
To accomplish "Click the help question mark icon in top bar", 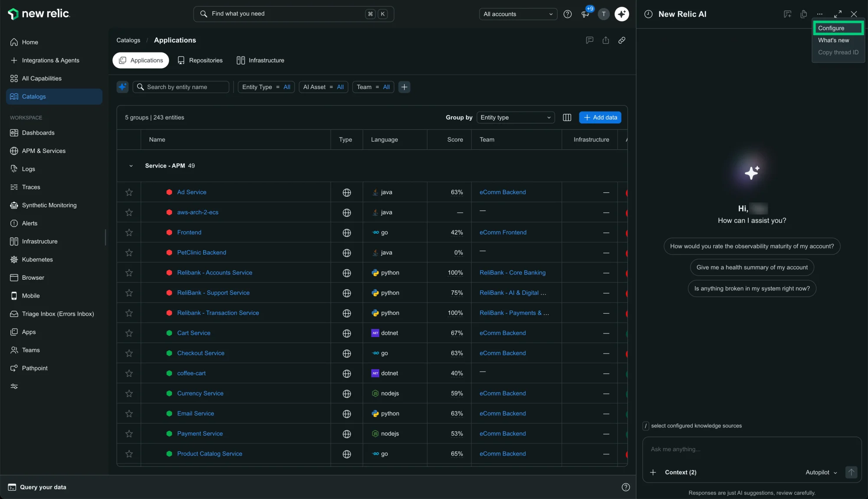I will pos(567,14).
